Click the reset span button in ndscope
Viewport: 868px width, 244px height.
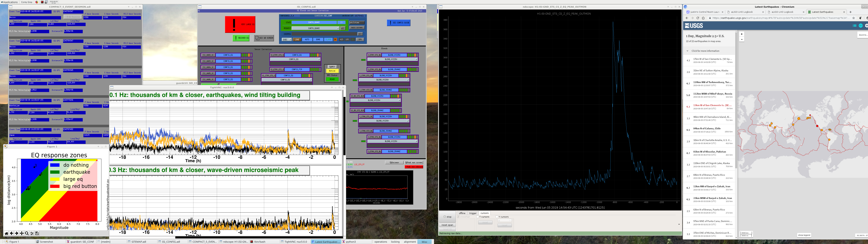[448, 225]
